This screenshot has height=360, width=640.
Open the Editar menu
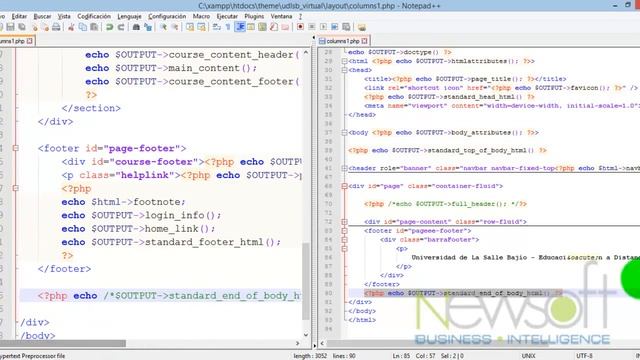19,16
